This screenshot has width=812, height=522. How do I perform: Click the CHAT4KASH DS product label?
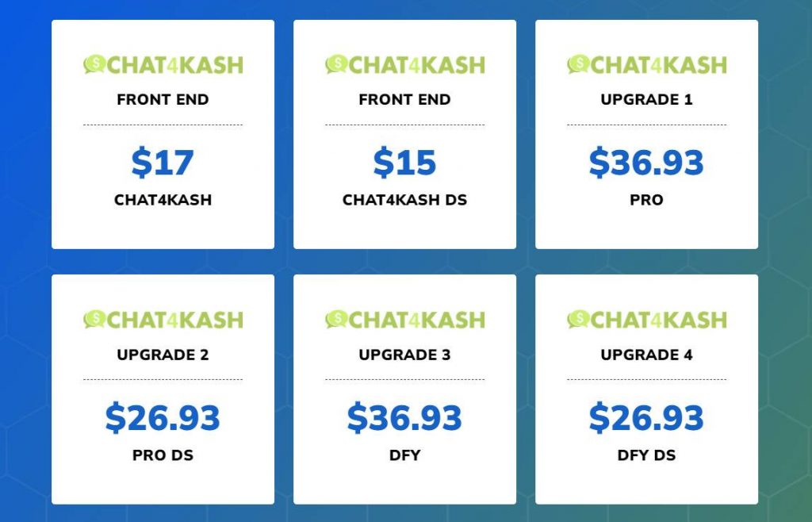point(405,200)
